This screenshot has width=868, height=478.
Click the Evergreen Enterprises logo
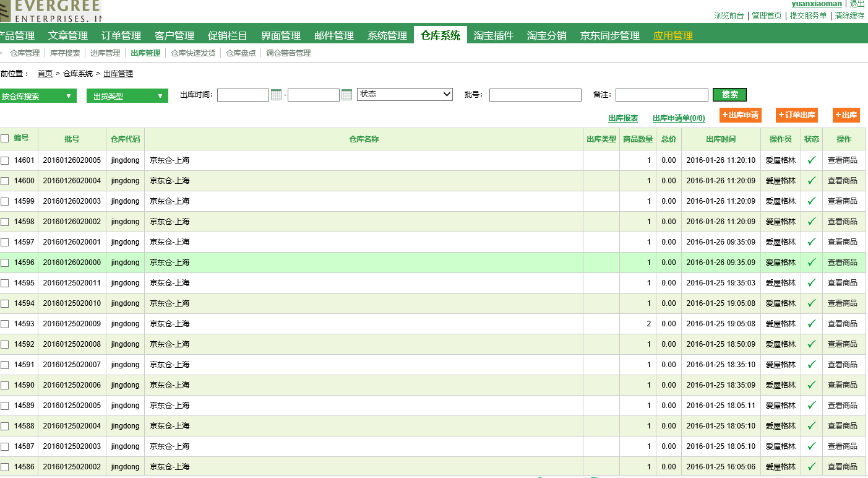pos(50,12)
